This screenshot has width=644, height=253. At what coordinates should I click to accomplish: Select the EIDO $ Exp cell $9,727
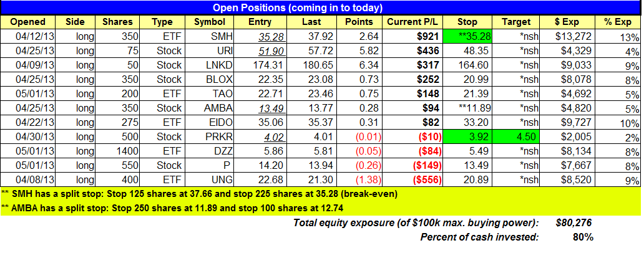[x=567, y=122]
